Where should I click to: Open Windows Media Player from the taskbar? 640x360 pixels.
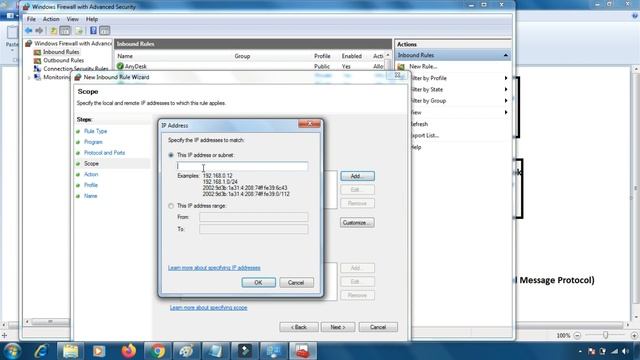coord(99,351)
